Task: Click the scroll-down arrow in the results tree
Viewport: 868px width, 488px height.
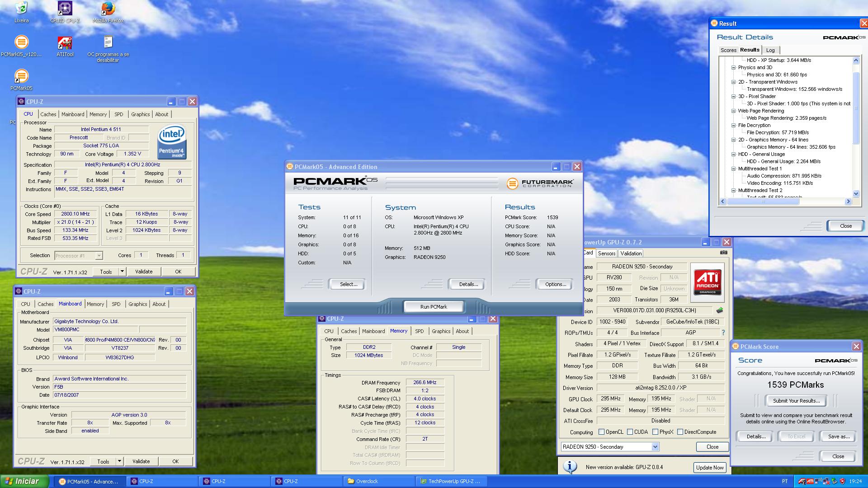Action: click(856, 194)
